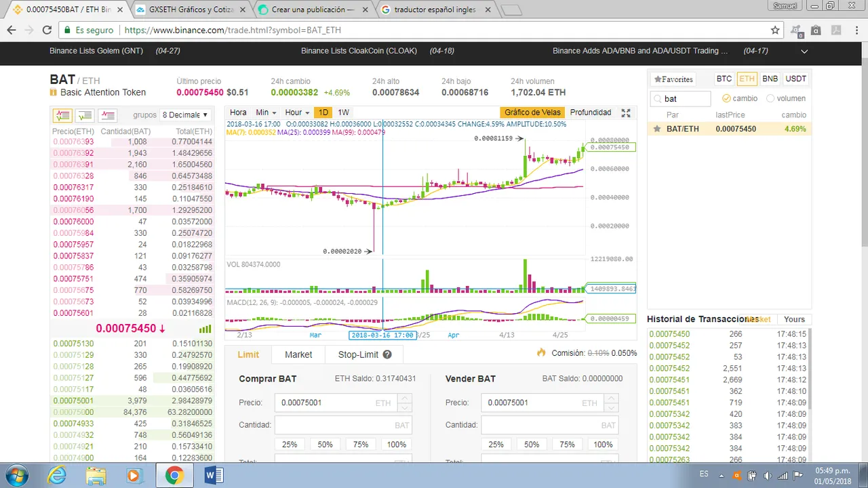Open 8 Decimale grouping dropdown
Image resolution: width=868 pixels, height=488 pixels.
(x=186, y=115)
